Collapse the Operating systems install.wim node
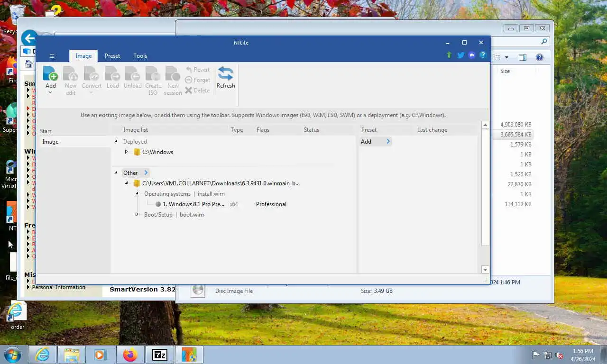 pyautogui.click(x=137, y=193)
